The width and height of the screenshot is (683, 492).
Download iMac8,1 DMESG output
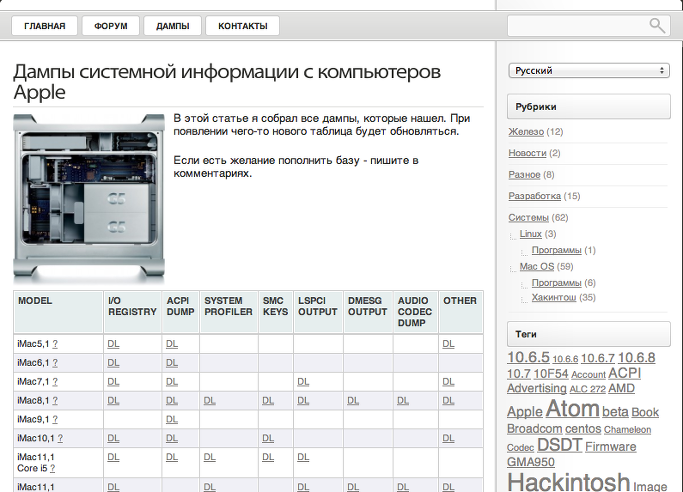tap(353, 401)
